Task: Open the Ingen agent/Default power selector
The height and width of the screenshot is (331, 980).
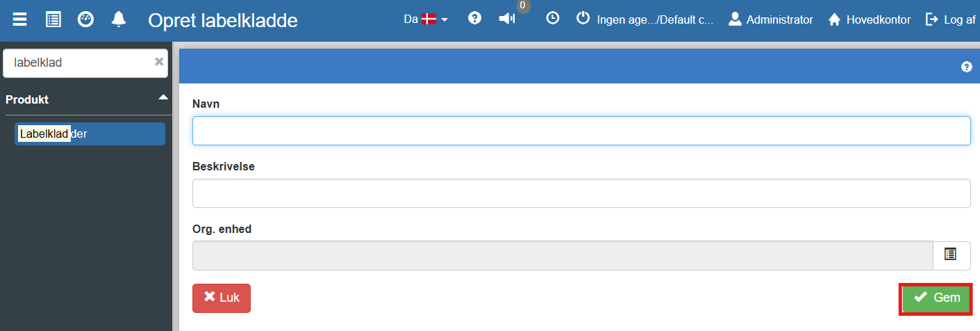Action: click(645, 19)
